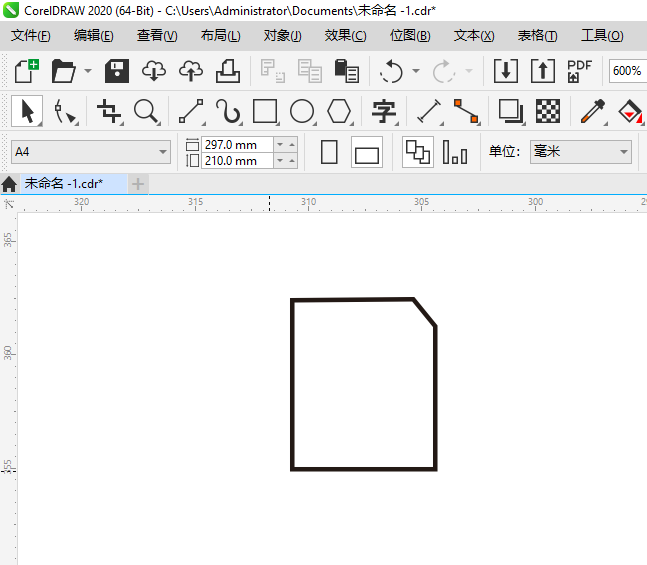Select the Shape edit tool

pos(65,111)
